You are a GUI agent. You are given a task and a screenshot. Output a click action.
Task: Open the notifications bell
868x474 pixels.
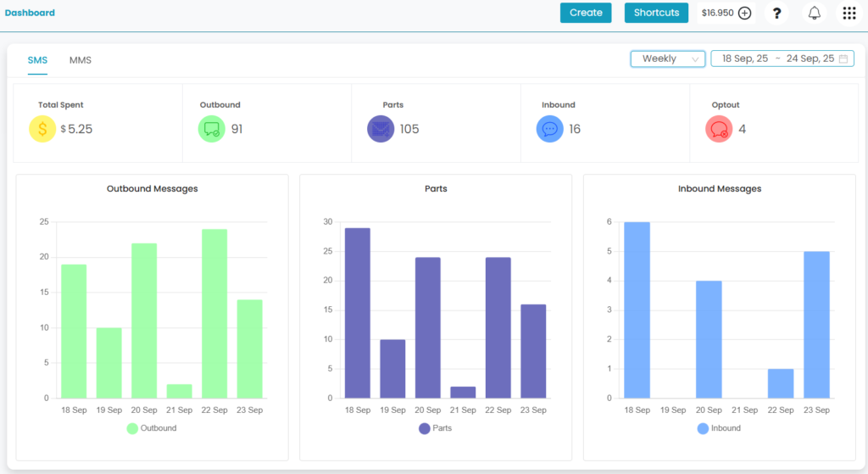point(814,13)
